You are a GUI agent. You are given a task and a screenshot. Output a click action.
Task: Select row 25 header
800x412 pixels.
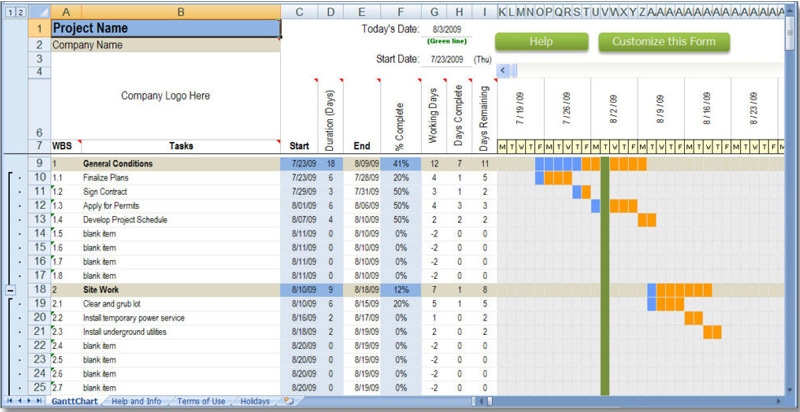pos(39,388)
